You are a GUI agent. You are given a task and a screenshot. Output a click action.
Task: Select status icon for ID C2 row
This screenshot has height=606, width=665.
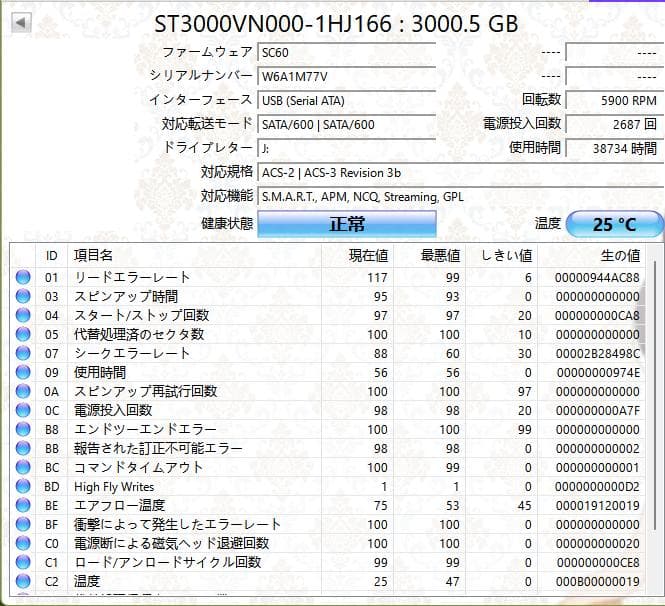(x=23, y=581)
